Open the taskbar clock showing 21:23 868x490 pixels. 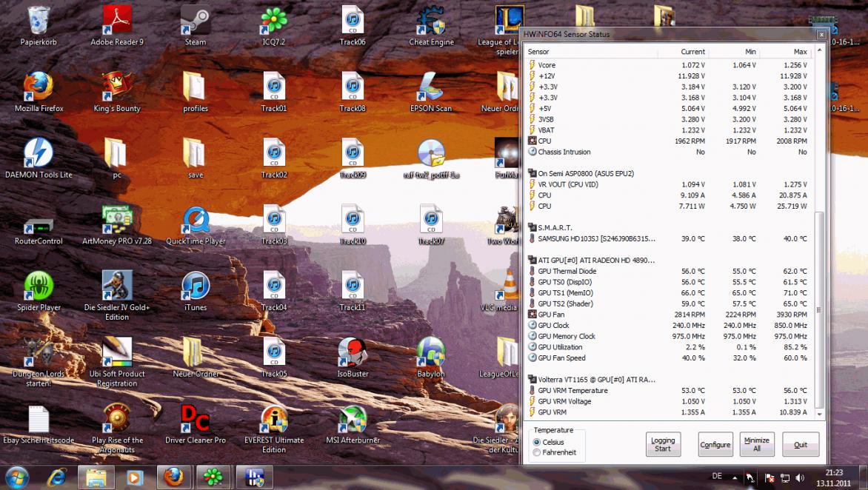coord(834,477)
